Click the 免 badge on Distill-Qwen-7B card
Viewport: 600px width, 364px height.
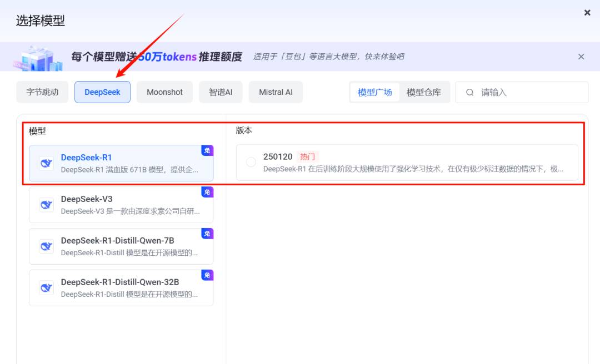pos(207,234)
